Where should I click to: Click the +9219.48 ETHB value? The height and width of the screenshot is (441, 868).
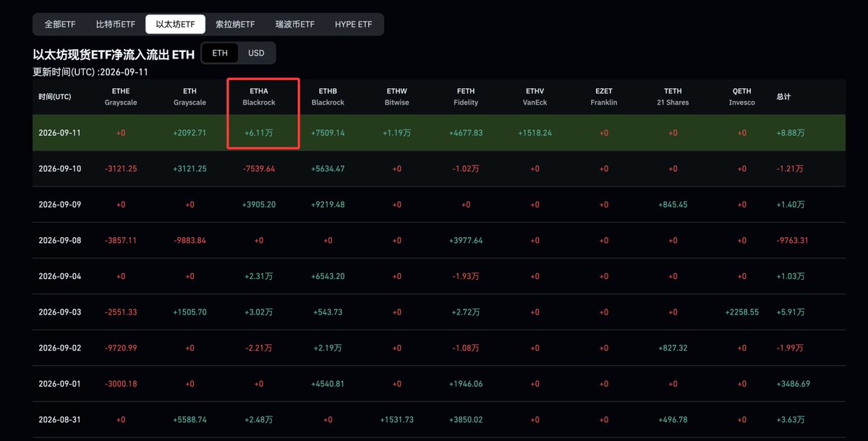point(328,205)
